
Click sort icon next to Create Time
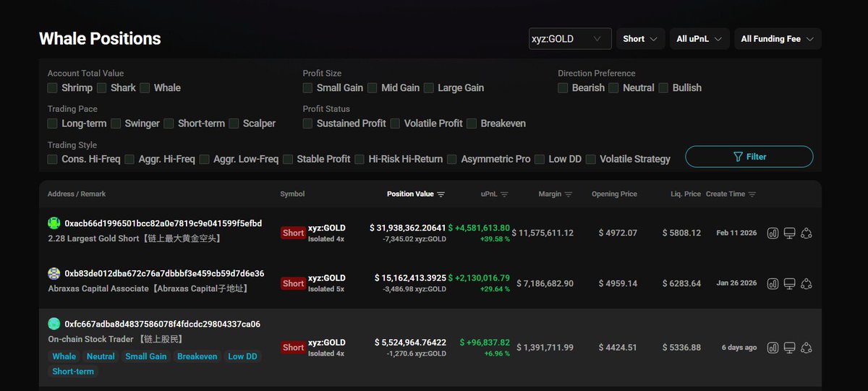tap(752, 194)
